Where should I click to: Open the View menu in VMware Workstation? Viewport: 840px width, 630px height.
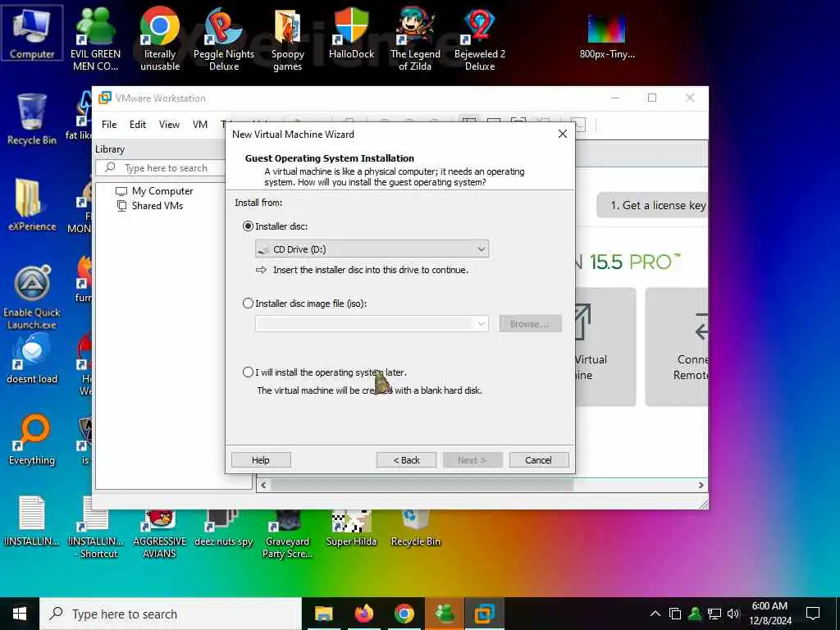169,125
